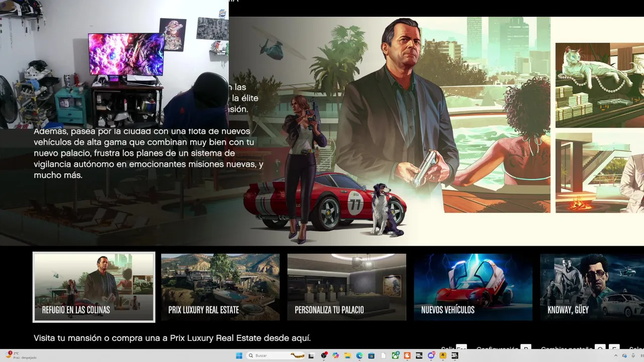
Task: Open Discord from the taskbar
Action: coord(431,355)
